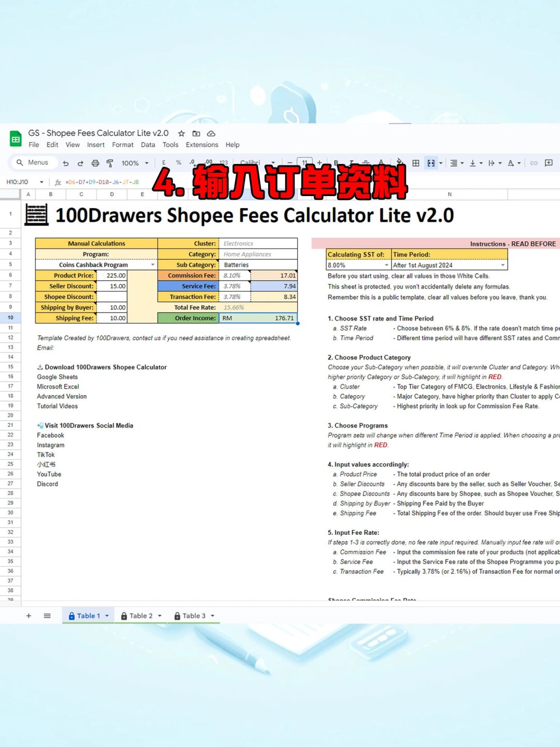Click the text rotation icon
Screen dimensions: 560x747
point(511,163)
